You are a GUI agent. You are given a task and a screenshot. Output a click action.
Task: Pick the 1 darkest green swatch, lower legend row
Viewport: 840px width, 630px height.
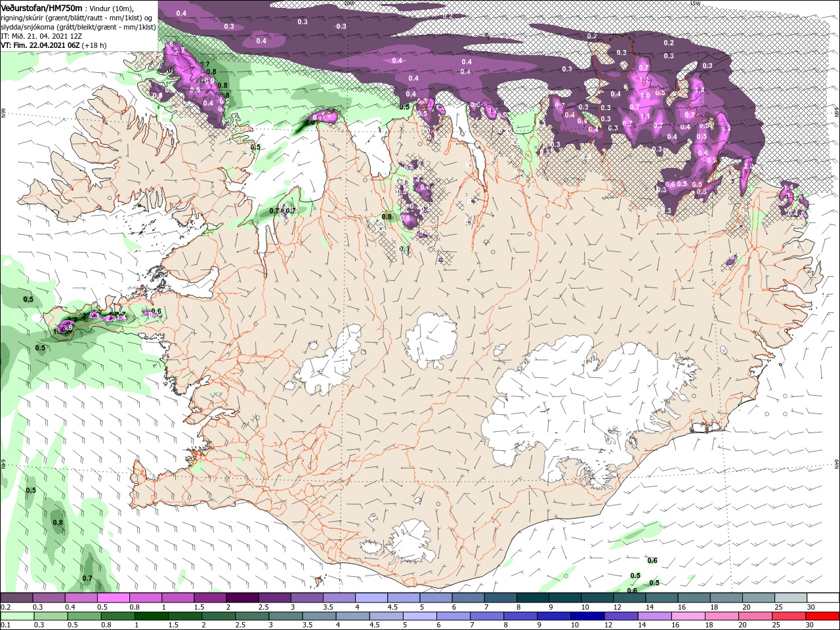(x=151, y=616)
